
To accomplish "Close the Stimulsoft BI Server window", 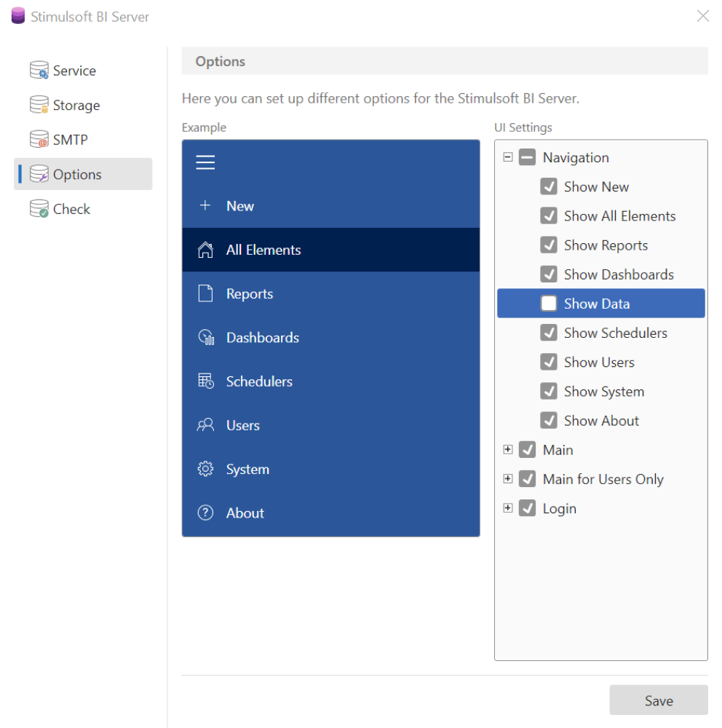I will (x=702, y=16).
